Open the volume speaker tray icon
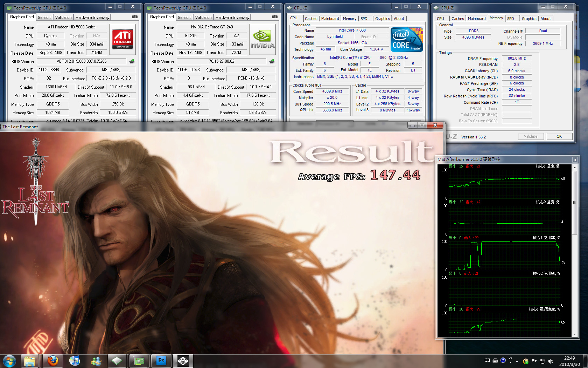Image resolution: width=588 pixels, height=368 pixels. tap(551, 361)
